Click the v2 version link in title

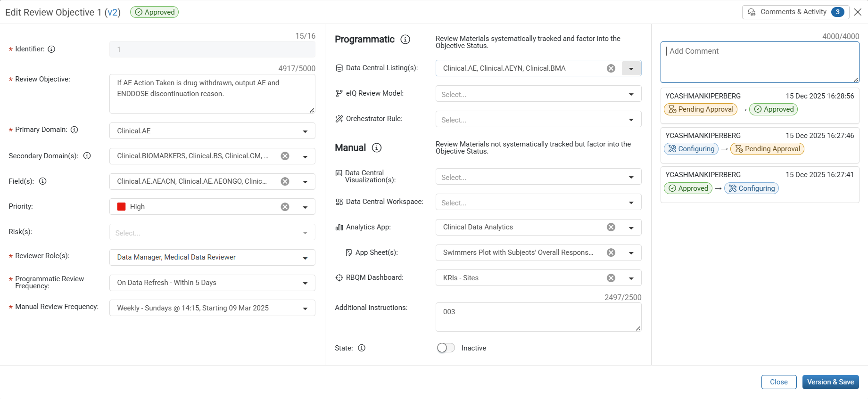pyautogui.click(x=113, y=12)
